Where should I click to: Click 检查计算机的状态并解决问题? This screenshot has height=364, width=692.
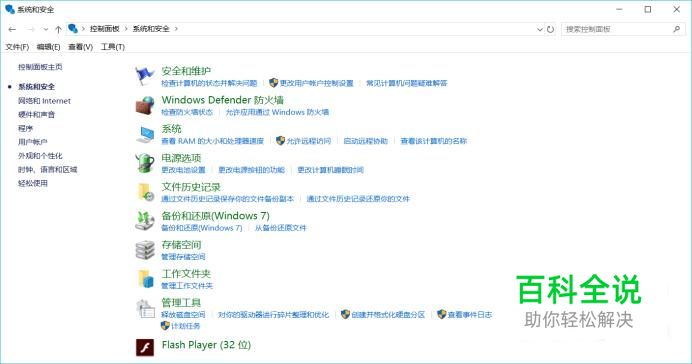(209, 83)
